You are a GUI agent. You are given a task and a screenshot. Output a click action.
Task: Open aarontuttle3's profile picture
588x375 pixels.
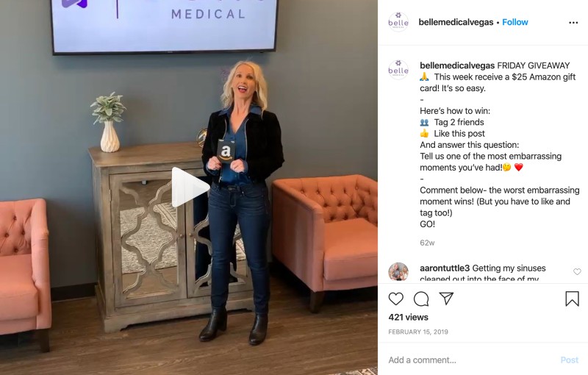click(398, 271)
